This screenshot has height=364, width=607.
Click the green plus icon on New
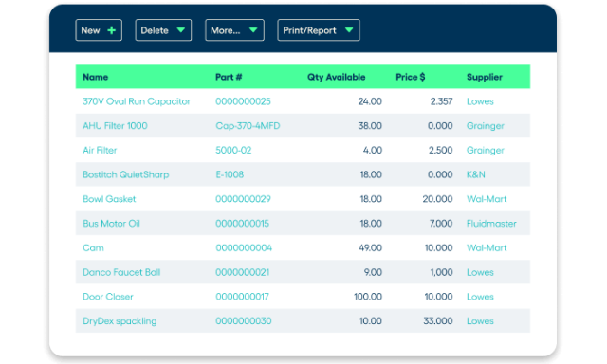(x=112, y=30)
